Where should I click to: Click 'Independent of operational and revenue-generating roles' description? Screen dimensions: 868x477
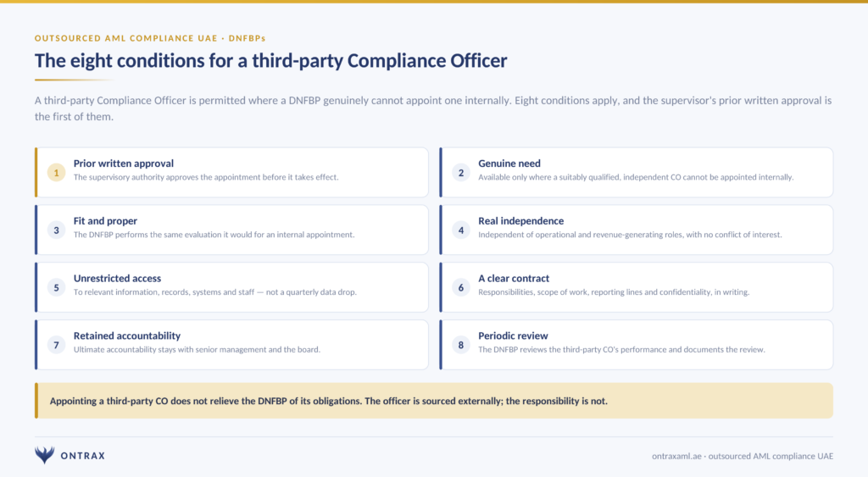(x=630, y=235)
